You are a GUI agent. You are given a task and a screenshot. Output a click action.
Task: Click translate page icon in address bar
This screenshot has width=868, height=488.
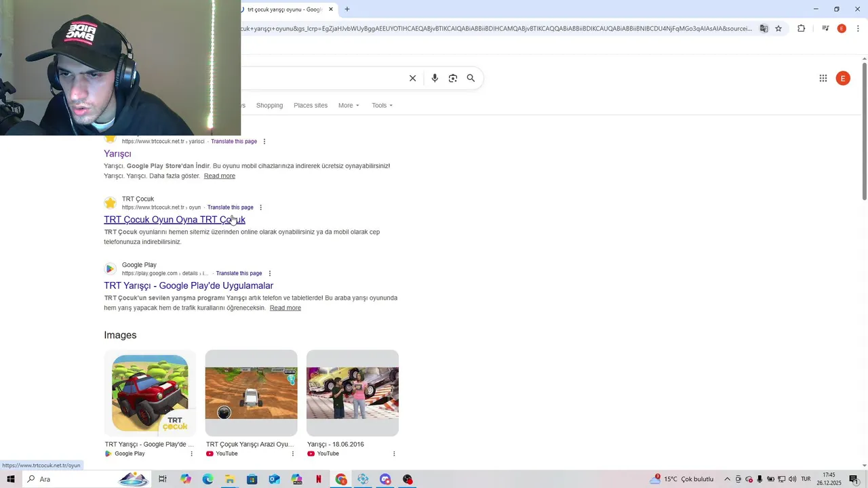[x=764, y=28]
